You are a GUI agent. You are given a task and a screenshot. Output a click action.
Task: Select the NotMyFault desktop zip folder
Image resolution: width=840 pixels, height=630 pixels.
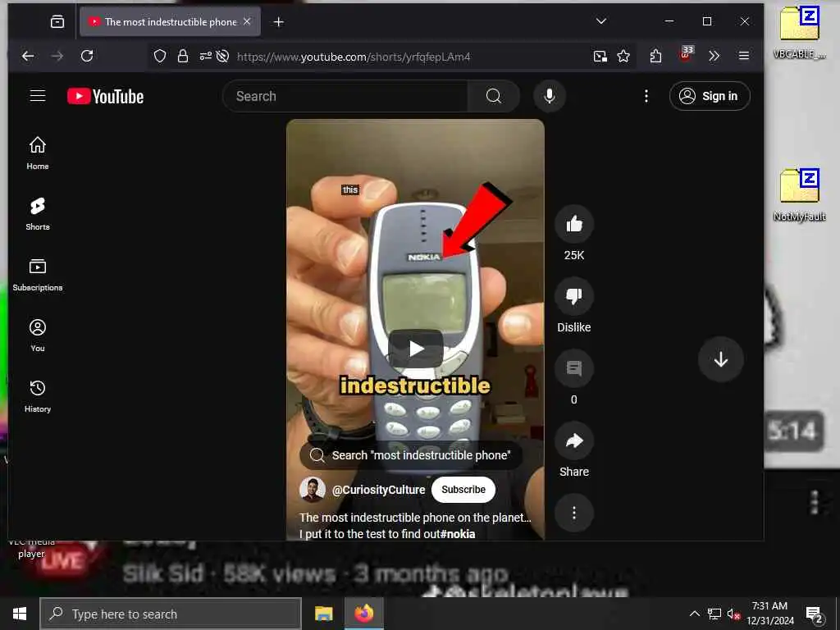[x=799, y=195]
